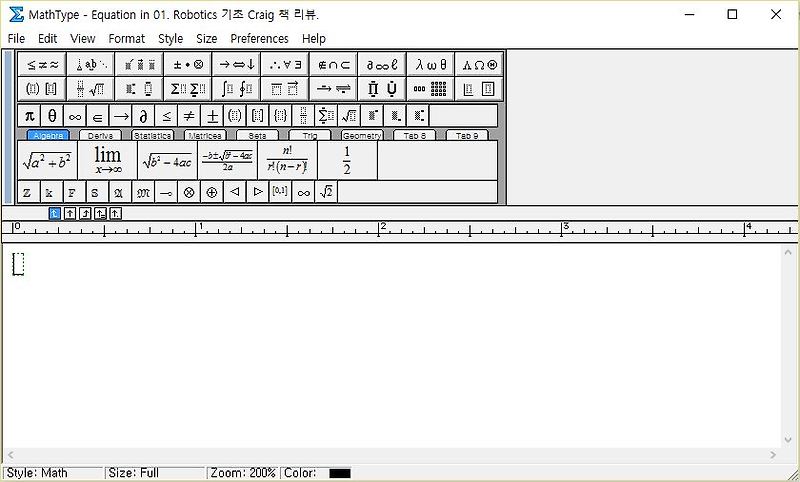Switch to the Derivs tab
This screenshot has width=800, height=482.
101,135
